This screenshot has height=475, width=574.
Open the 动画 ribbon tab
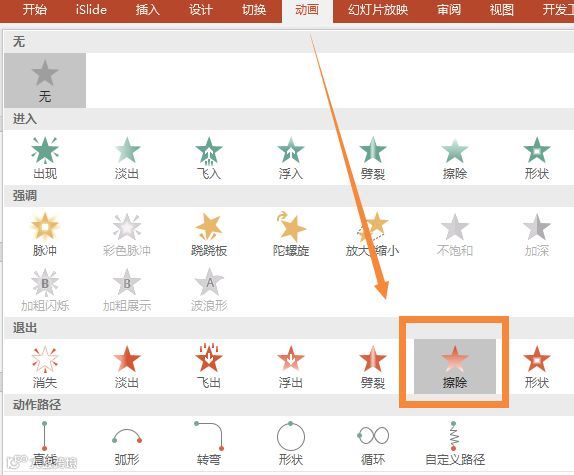pos(307,10)
